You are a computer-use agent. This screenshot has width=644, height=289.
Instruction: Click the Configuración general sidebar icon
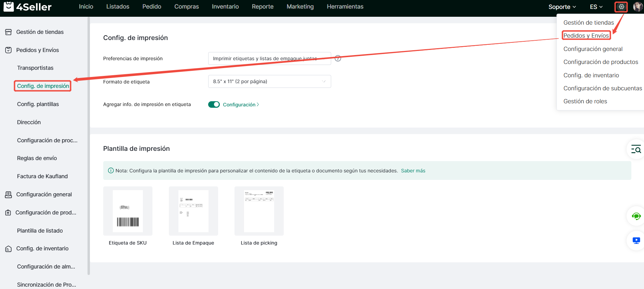9,195
